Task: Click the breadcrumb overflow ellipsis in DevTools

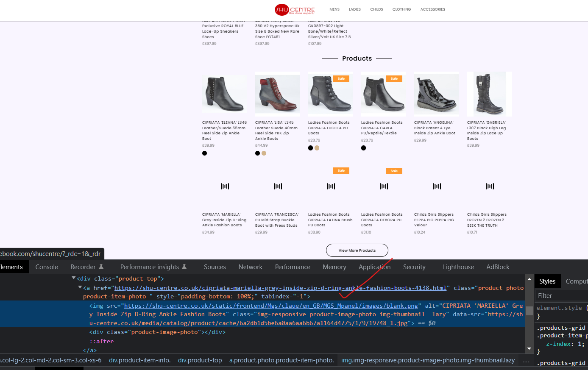Action: point(526,361)
